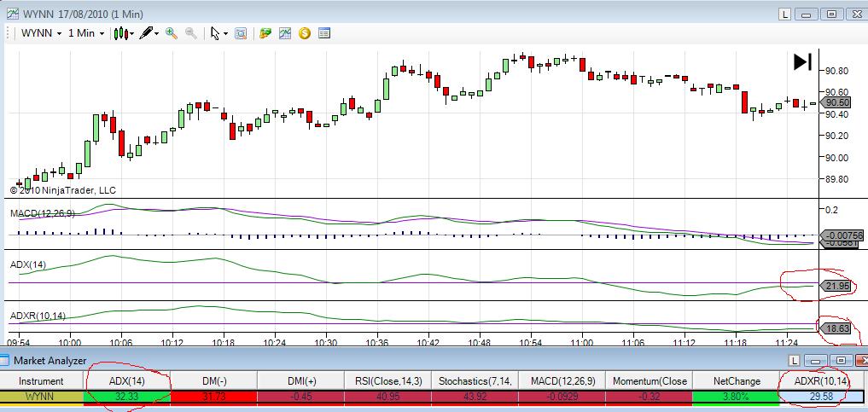Toggle the data box icon

coord(241,33)
